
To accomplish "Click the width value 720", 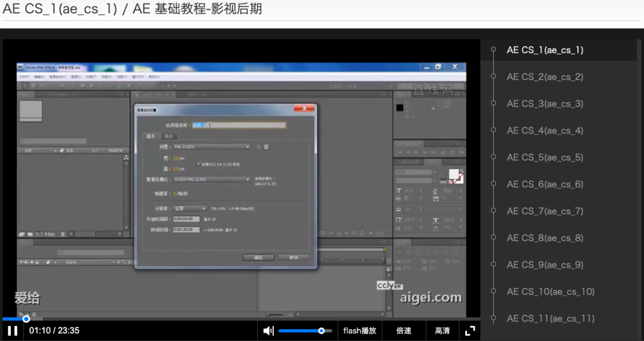I will (x=176, y=158).
